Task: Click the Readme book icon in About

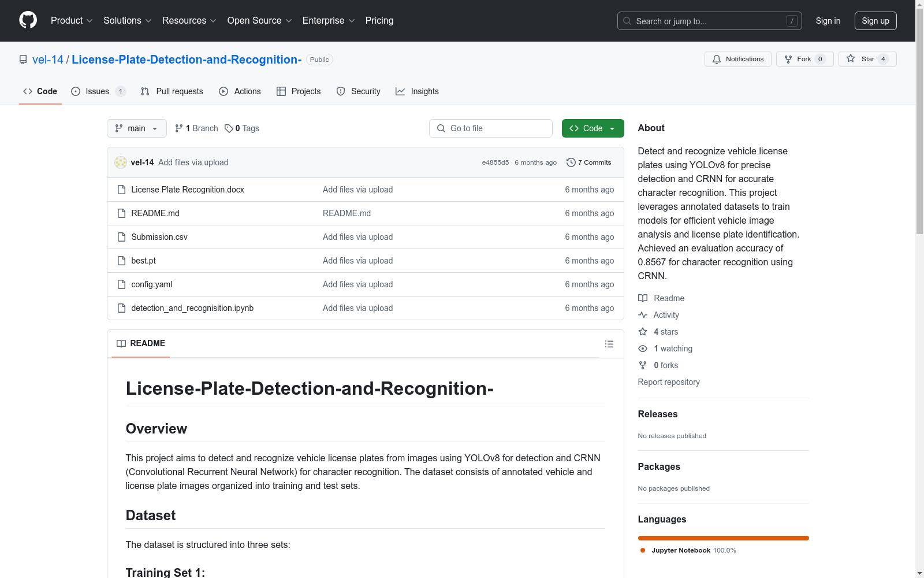Action: (643, 298)
